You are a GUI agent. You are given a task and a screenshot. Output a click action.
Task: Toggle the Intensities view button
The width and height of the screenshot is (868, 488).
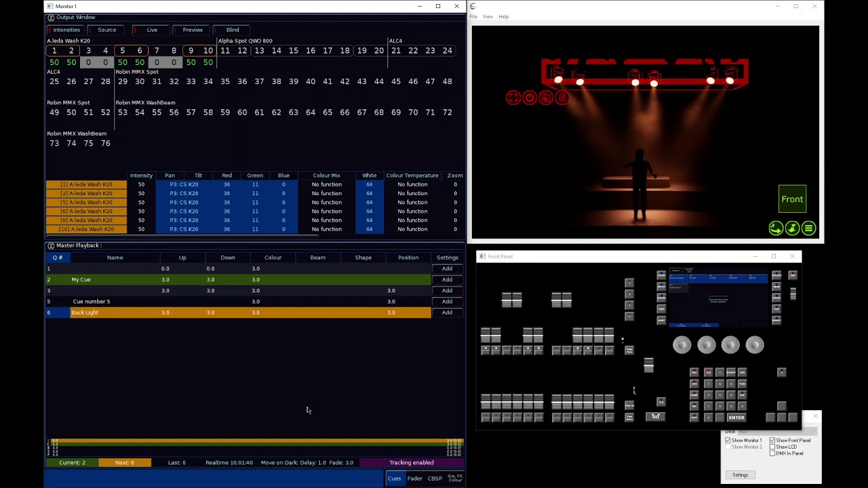[x=64, y=30]
